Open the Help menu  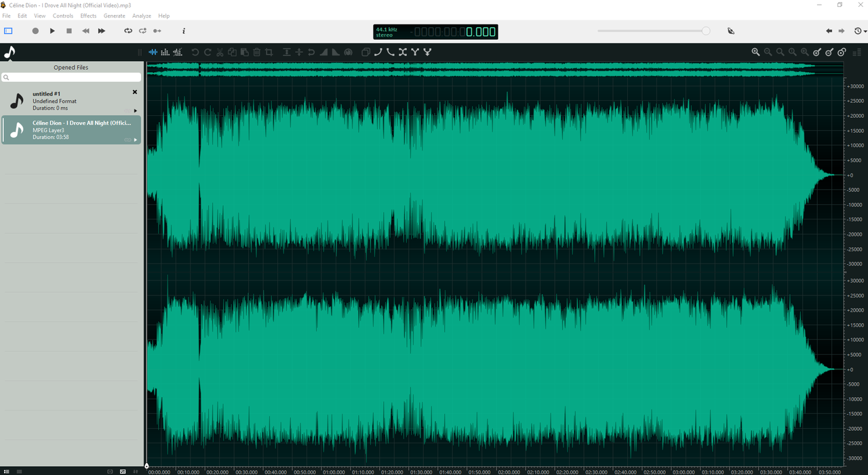(164, 16)
